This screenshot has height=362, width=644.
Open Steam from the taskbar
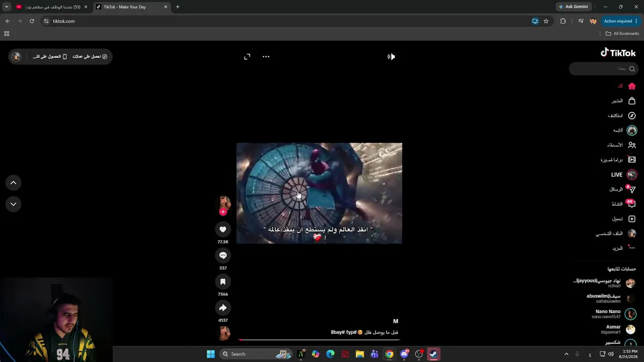coord(433,354)
